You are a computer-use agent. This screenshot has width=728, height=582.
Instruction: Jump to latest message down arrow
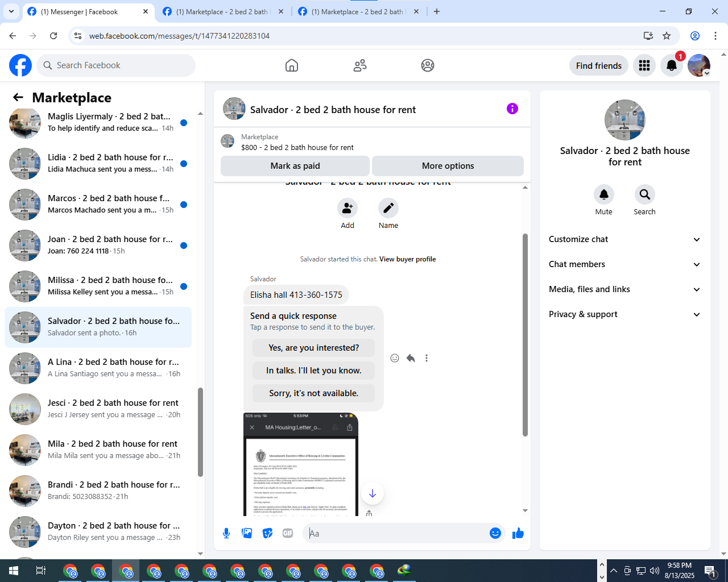point(373,493)
